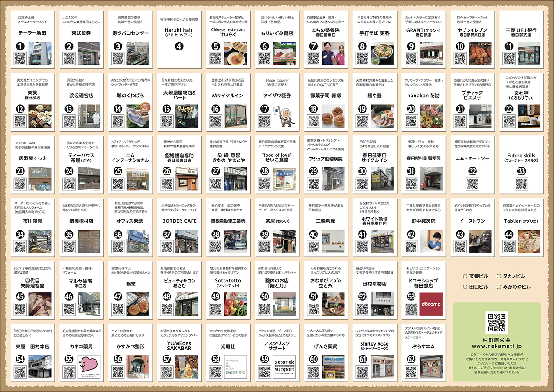Click the shop name 猪瀬桐材店
The width and height of the screenshot is (554, 392).
point(81,221)
